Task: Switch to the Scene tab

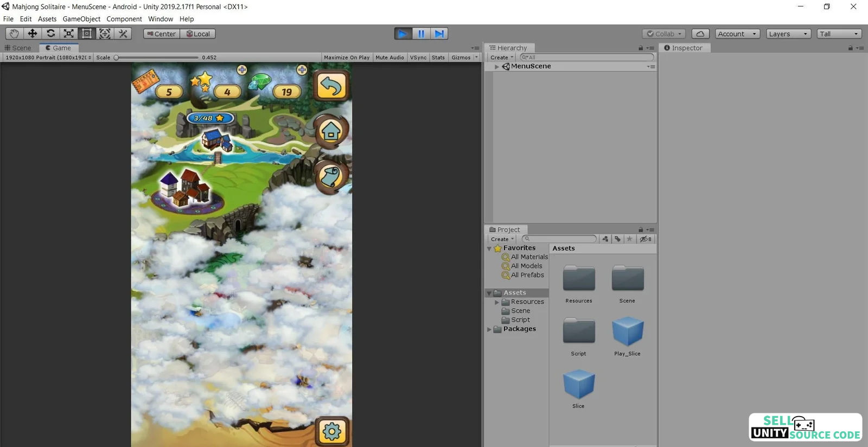Action: pos(18,48)
